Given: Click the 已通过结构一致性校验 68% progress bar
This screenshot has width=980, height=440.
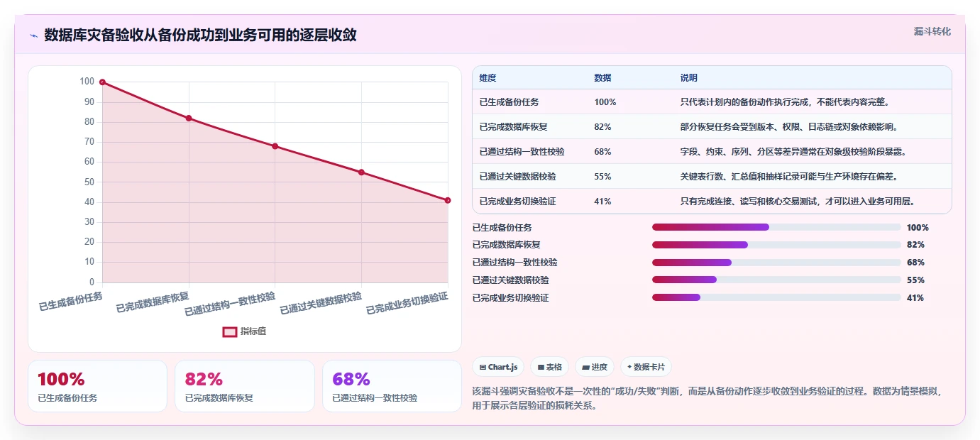Looking at the screenshot, I should pyautogui.click(x=776, y=263).
